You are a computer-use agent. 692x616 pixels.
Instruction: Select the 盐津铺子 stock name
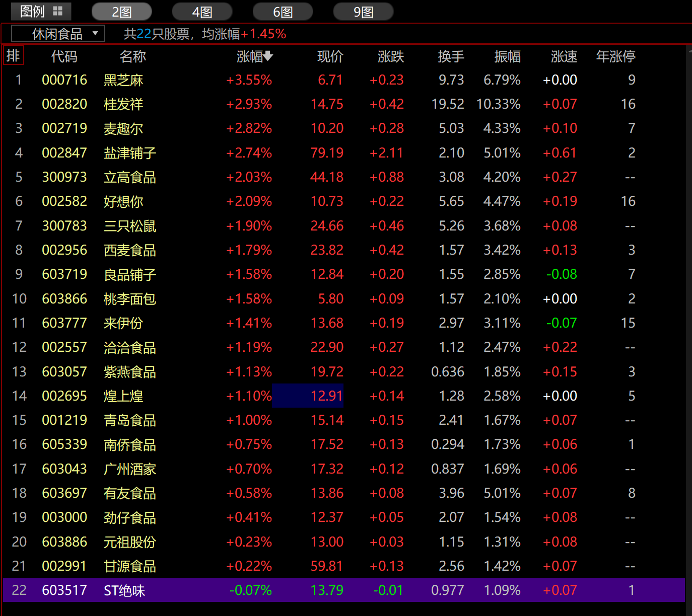coord(130,153)
